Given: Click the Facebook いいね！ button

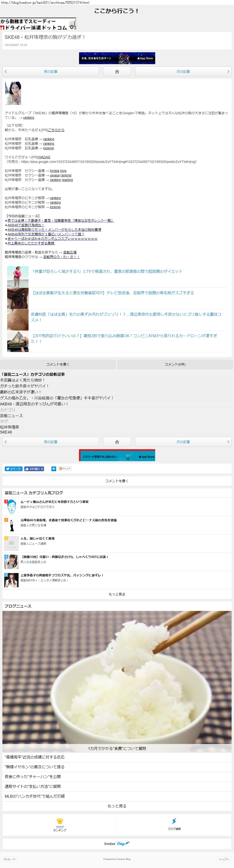Looking at the screenshot, I should [x=34, y=469].
